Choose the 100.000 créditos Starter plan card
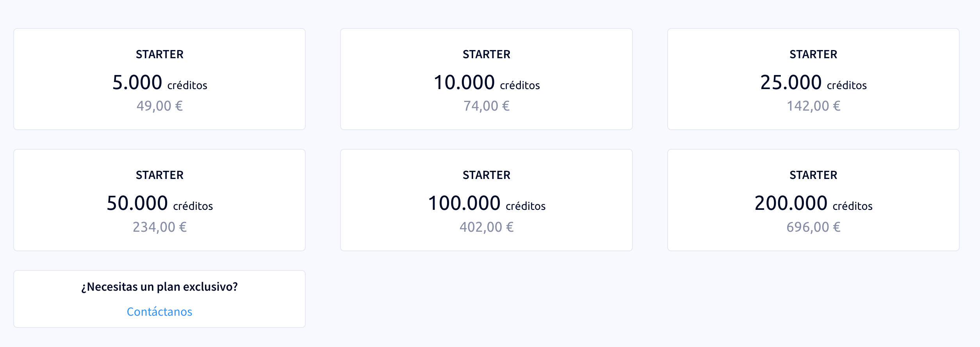The width and height of the screenshot is (980, 347). (x=486, y=200)
